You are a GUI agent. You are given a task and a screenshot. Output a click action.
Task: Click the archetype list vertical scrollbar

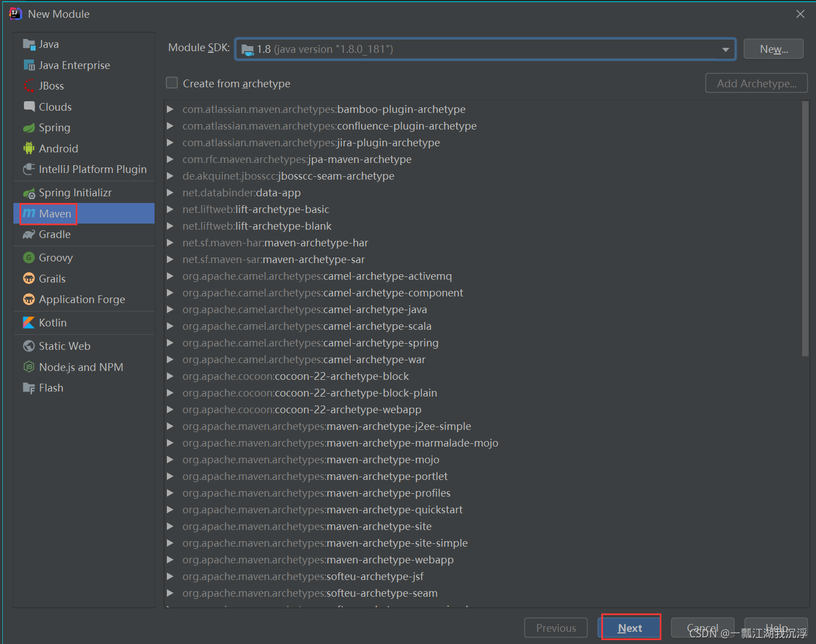[805, 228]
